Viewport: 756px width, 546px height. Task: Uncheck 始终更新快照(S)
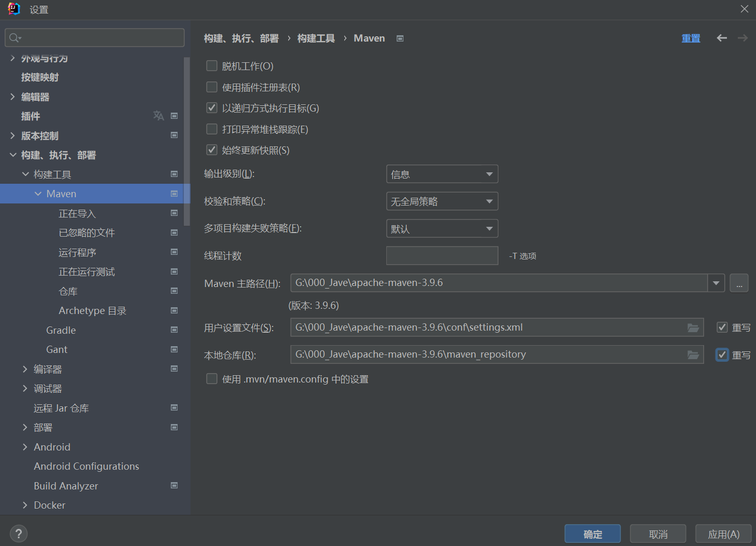212,150
